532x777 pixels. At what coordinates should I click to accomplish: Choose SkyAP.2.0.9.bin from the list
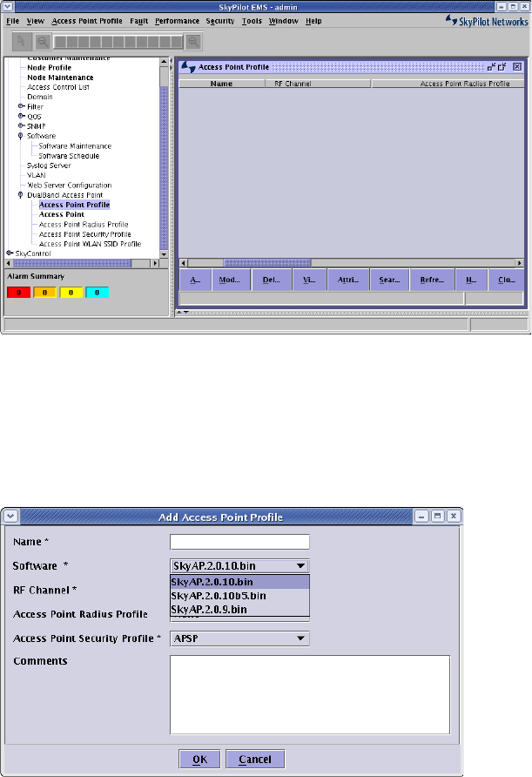point(239,609)
